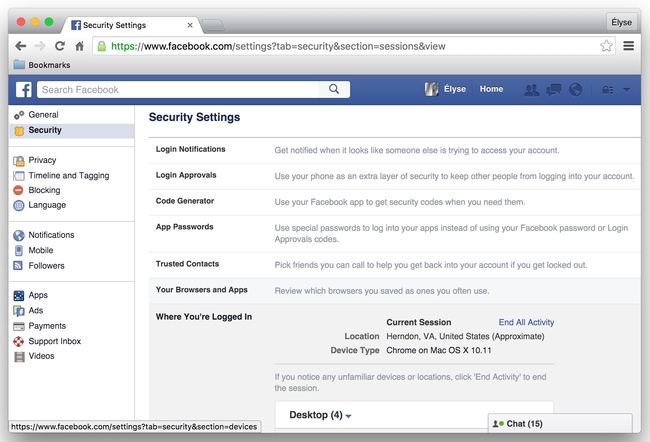Click the search magnifier button
650x442 pixels.
coord(334,89)
